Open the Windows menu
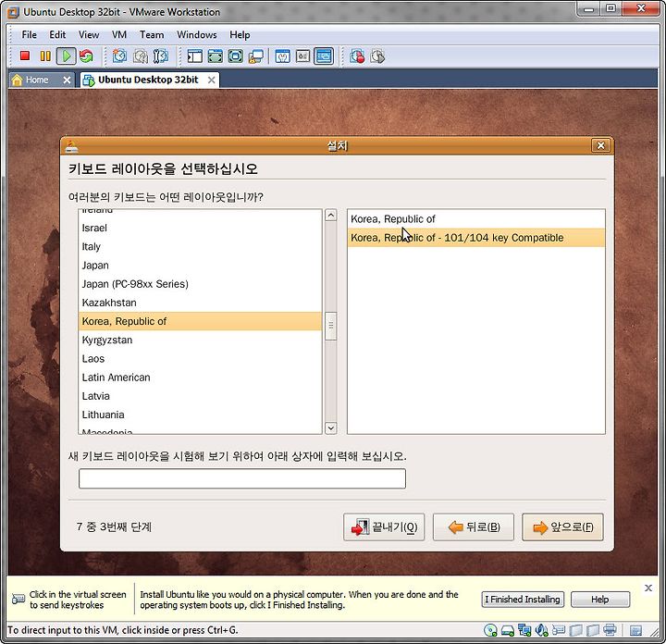 pyautogui.click(x=197, y=35)
